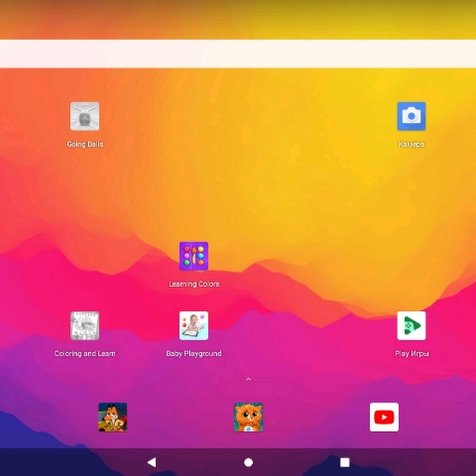The width and height of the screenshot is (476, 476).
Task: Open Coloring and Learn app icon
Action: [85, 326]
